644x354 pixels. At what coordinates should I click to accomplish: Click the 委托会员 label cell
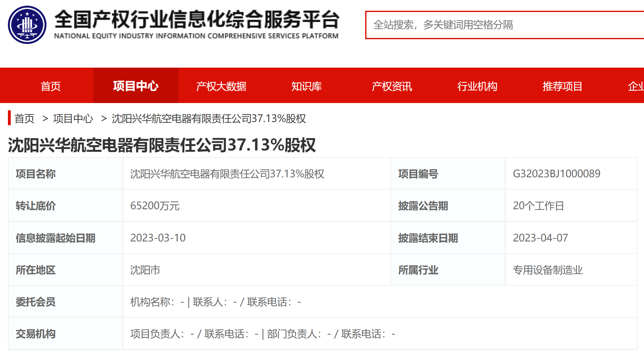65,302
